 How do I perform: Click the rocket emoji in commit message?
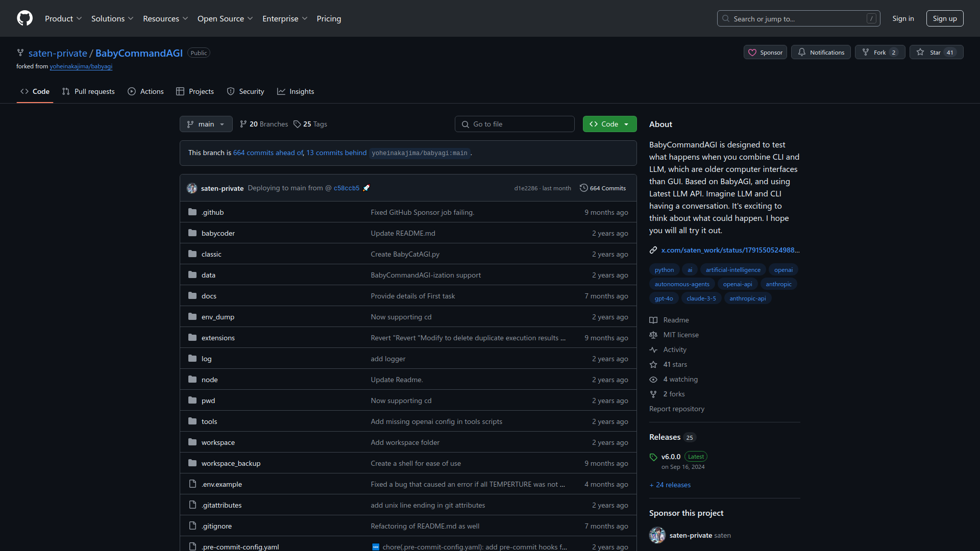366,188
